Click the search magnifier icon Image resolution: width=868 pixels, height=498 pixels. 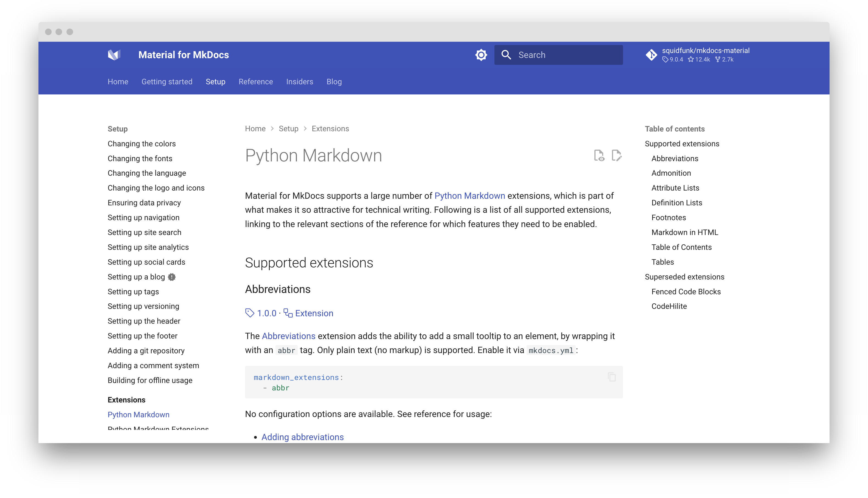[x=506, y=55]
